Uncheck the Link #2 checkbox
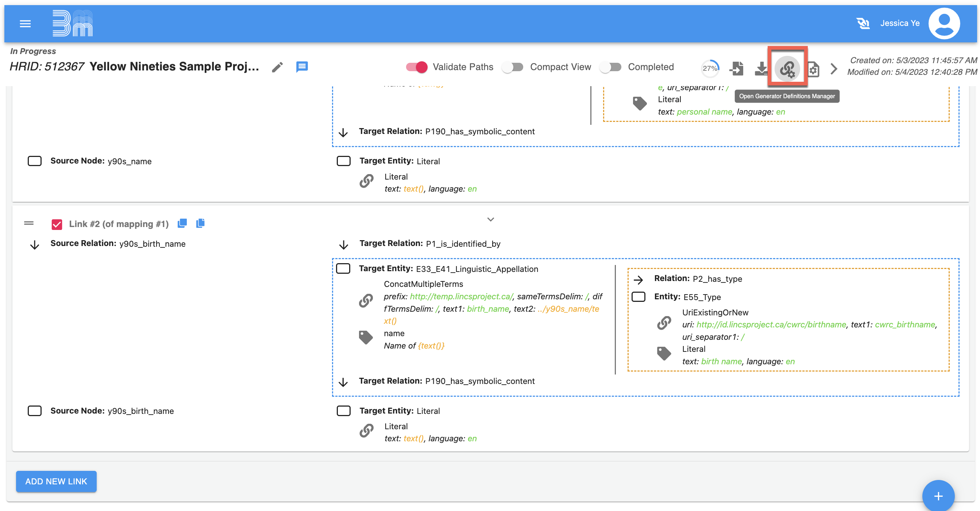 click(57, 224)
